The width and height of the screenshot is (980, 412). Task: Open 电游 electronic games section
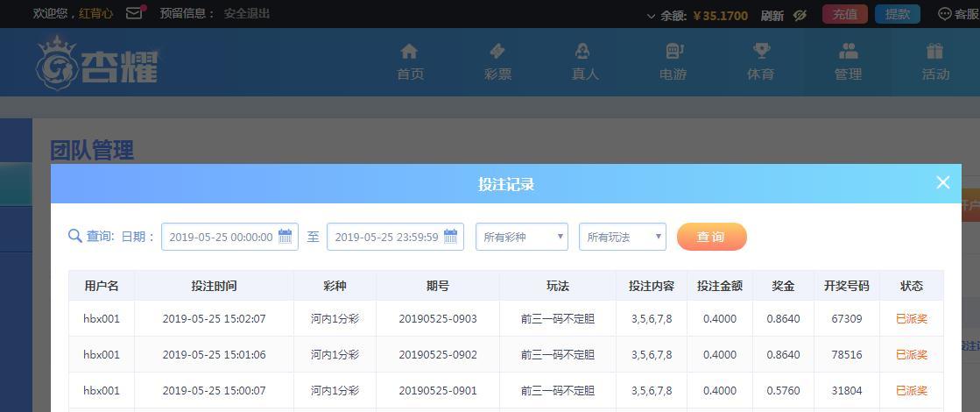(673, 61)
